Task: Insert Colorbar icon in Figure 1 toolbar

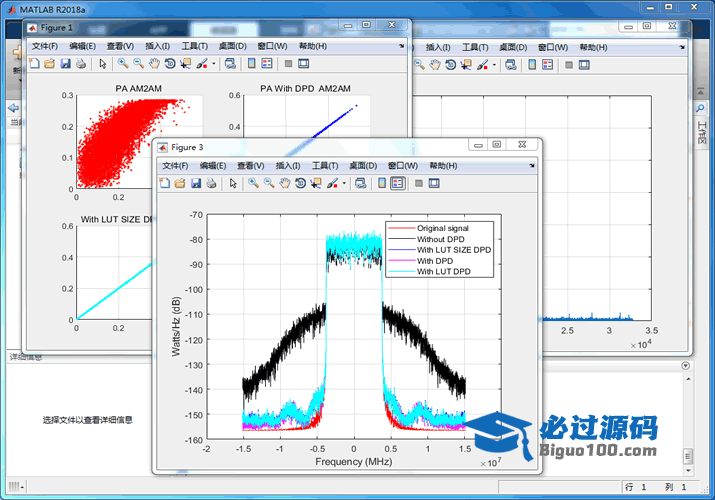Action: click(251, 63)
